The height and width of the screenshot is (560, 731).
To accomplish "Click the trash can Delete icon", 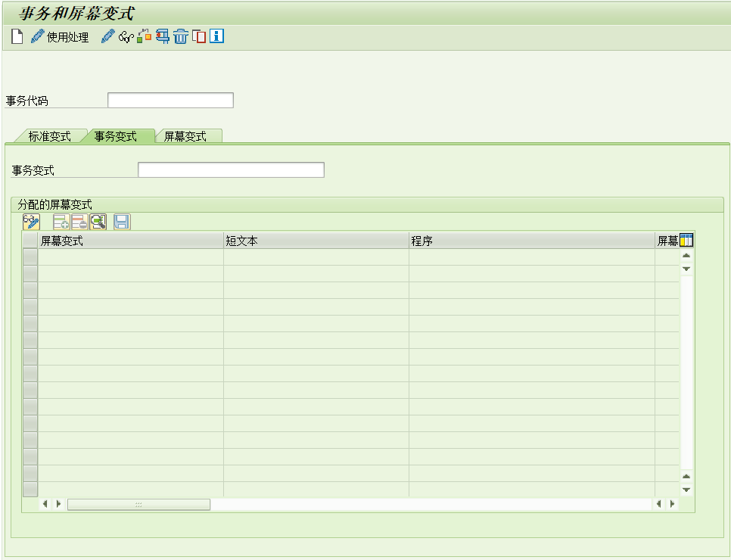I will click(180, 36).
